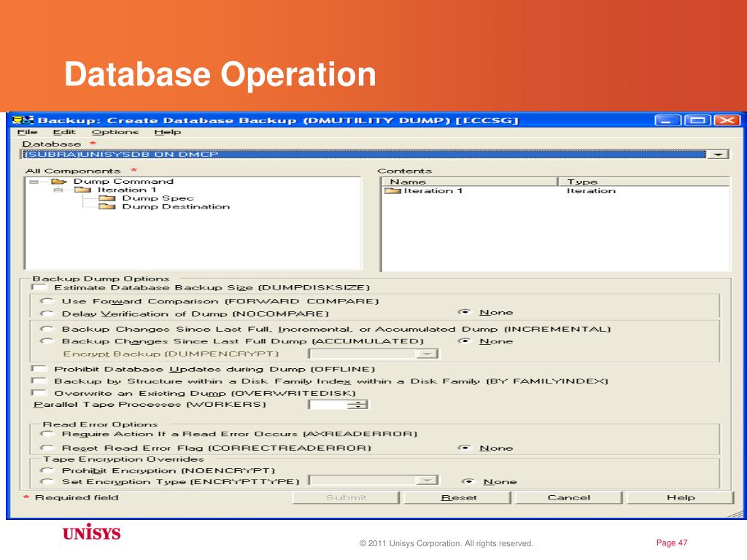Viewport: 747px width, 560px height.
Task: Click the Submit button
Action: click(347, 497)
